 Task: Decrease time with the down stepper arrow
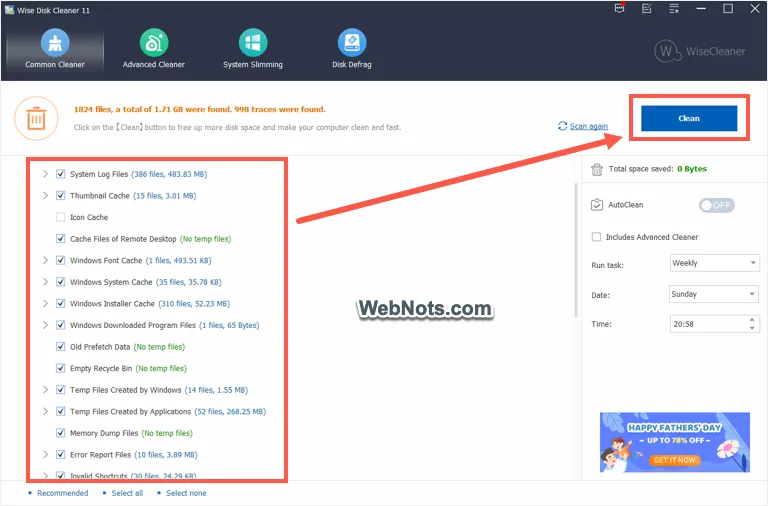coord(752,328)
